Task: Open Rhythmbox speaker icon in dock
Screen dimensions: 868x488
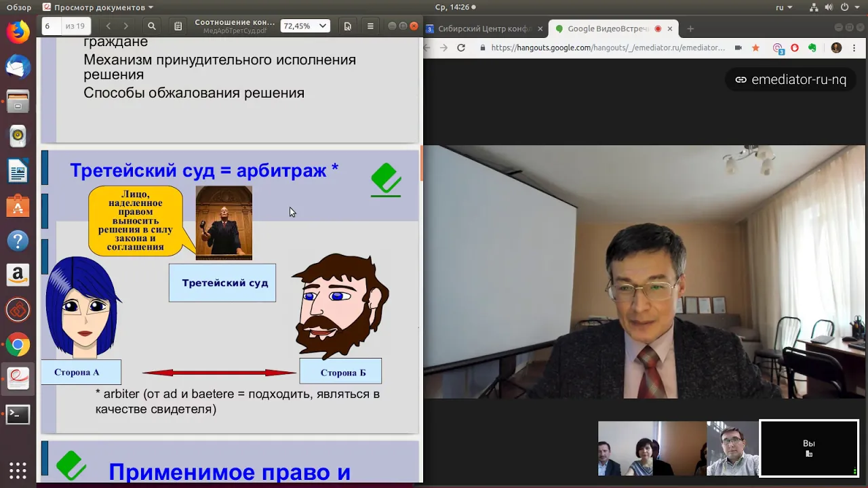Action: point(18,136)
